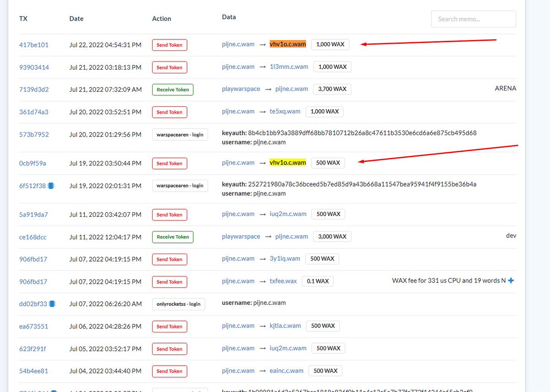Click the chip icon beside TX 6f512f38

pyautogui.click(x=51, y=186)
